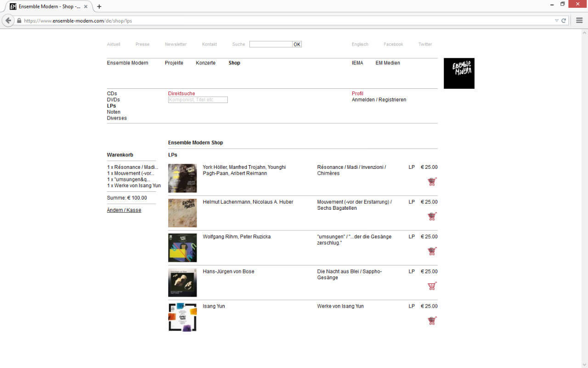Click the Suche search field
The image size is (588, 368).
[271, 44]
